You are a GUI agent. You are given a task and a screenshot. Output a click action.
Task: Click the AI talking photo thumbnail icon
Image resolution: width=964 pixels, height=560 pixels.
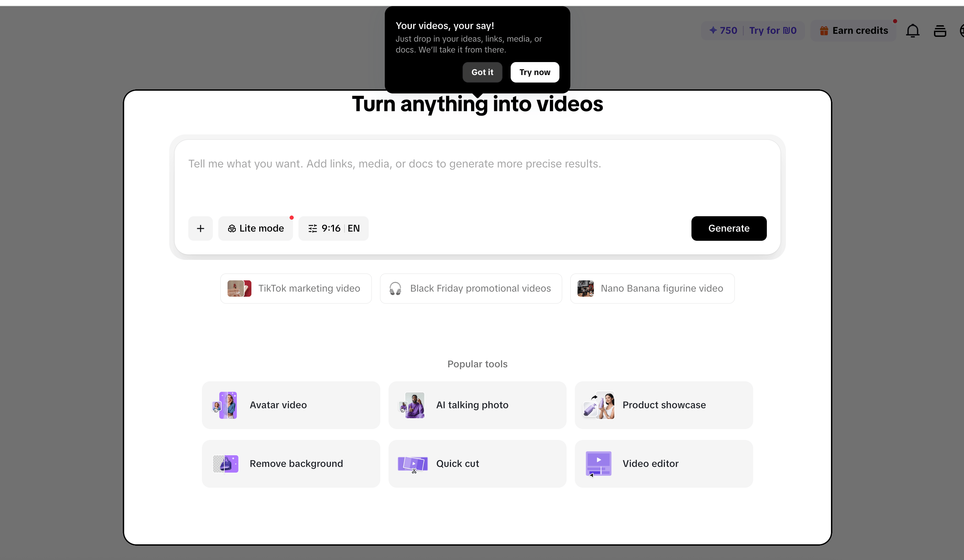point(412,405)
